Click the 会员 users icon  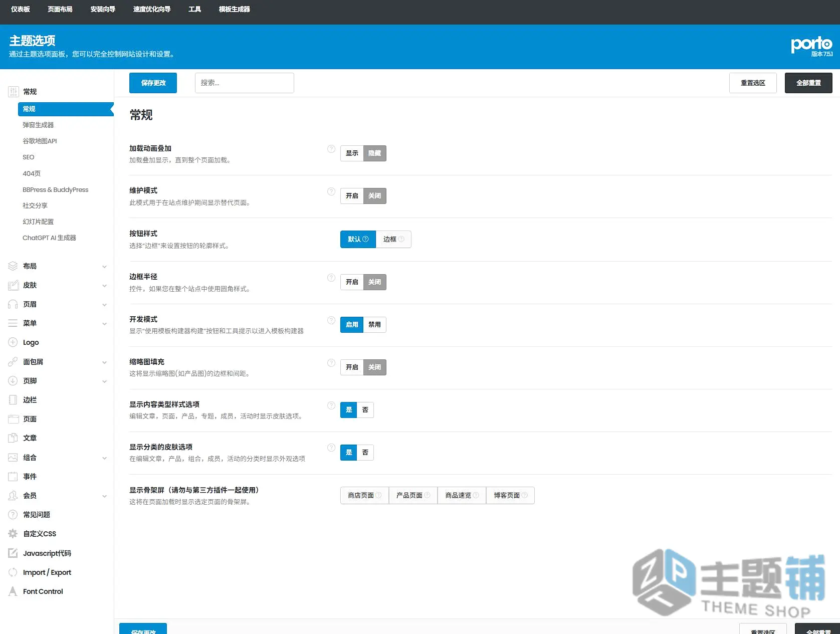click(x=13, y=496)
